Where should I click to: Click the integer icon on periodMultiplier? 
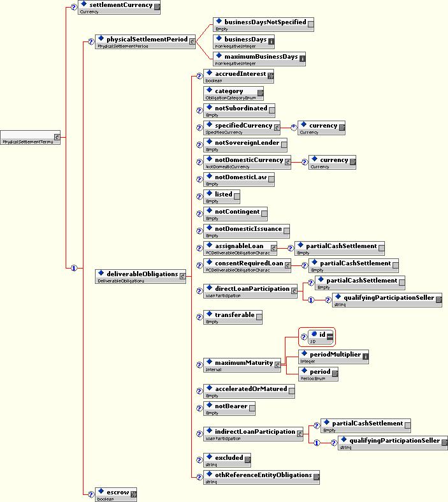click(365, 357)
